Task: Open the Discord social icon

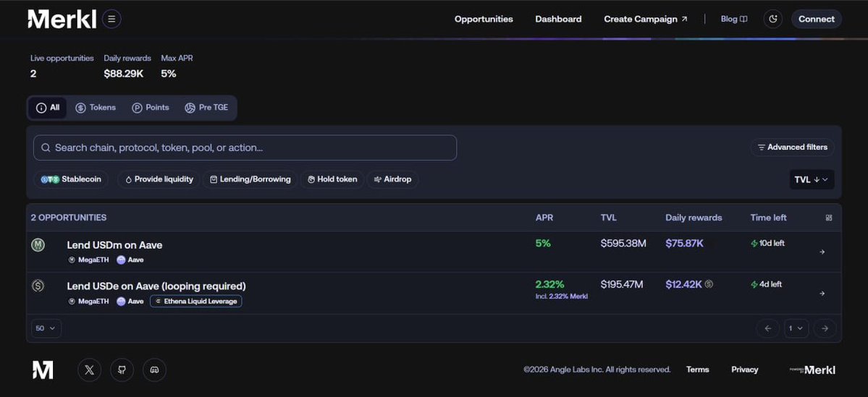Action: 154,370
